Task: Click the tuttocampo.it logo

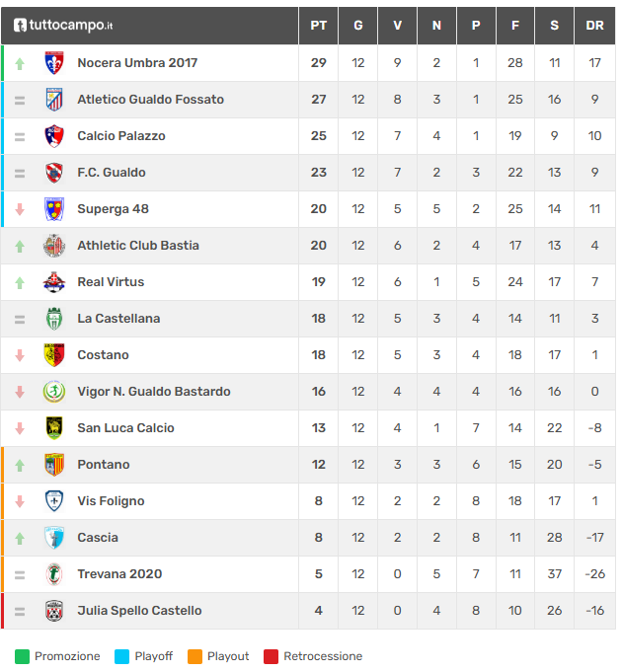Action: pyautogui.click(x=63, y=25)
